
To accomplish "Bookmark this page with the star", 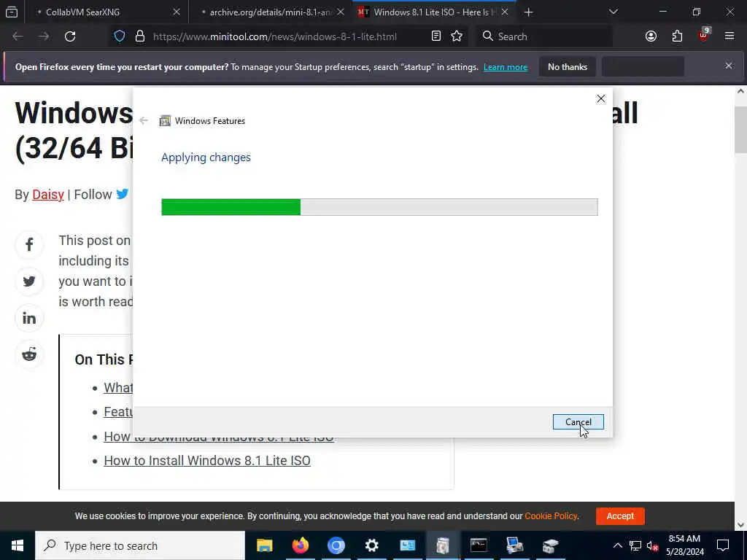I will click(457, 36).
